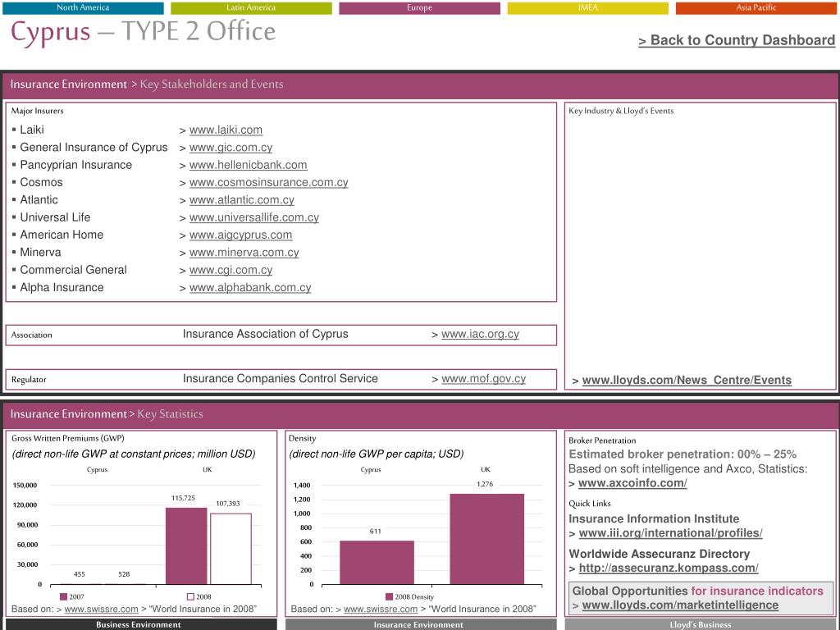The width and height of the screenshot is (840, 630).
Task: Select the Europe region tab
Action: 419,7
